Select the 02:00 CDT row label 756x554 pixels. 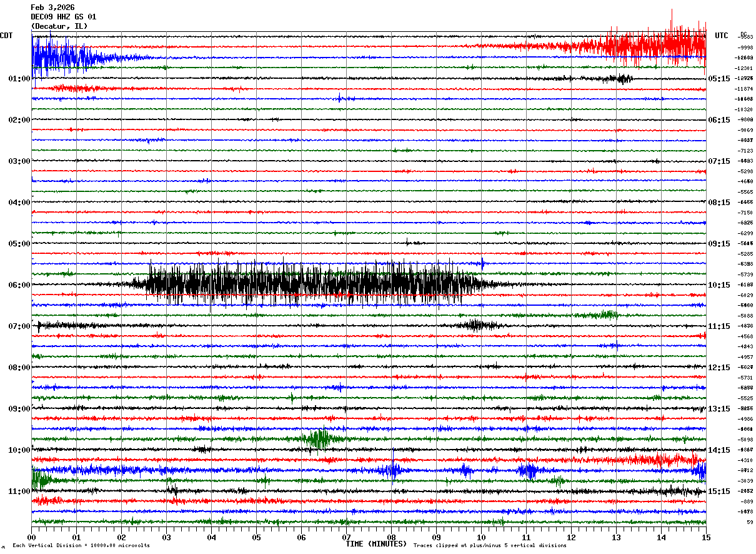[19, 120]
